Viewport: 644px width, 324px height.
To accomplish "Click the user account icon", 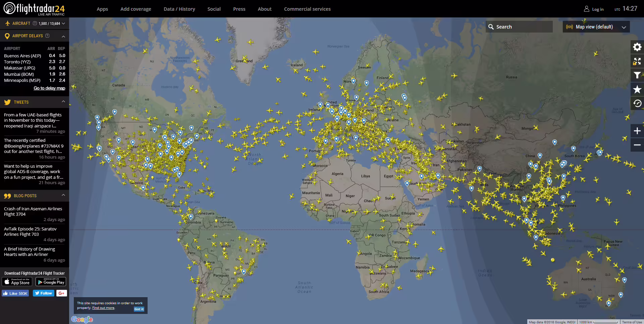I will pos(586,9).
